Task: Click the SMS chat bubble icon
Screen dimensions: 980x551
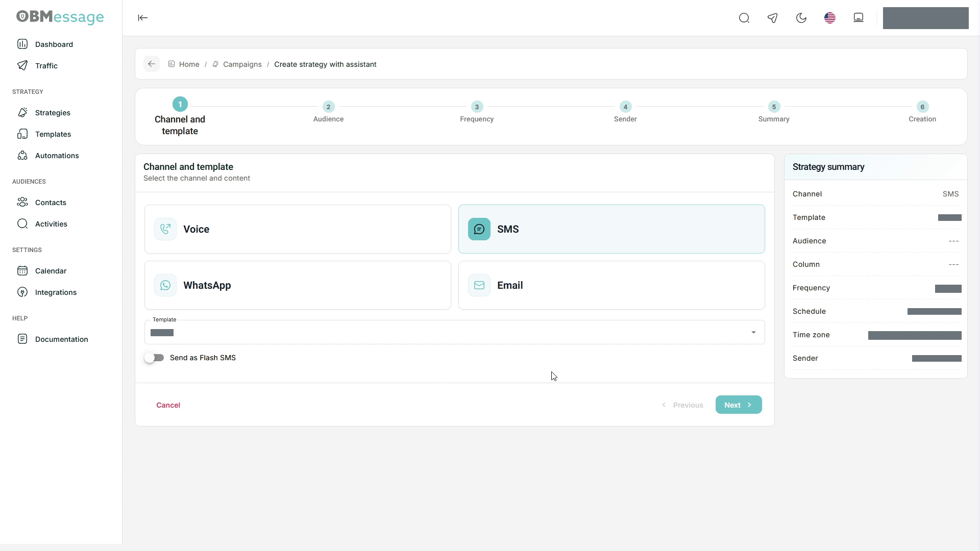Action: pyautogui.click(x=479, y=229)
